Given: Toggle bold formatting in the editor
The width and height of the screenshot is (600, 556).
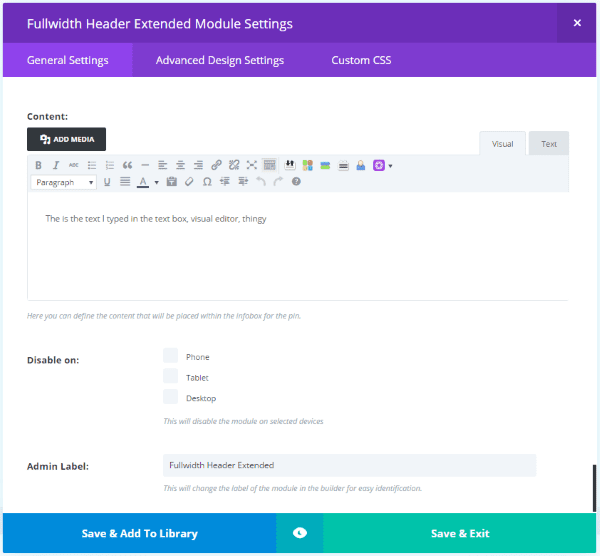Looking at the screenshot, I should click(38, 165).
